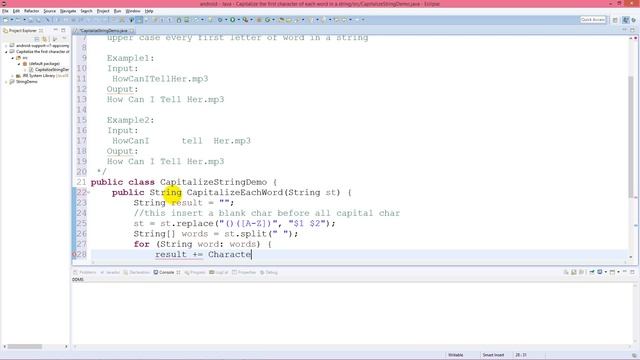Toggle code folding at line 22

coord(89,192)
